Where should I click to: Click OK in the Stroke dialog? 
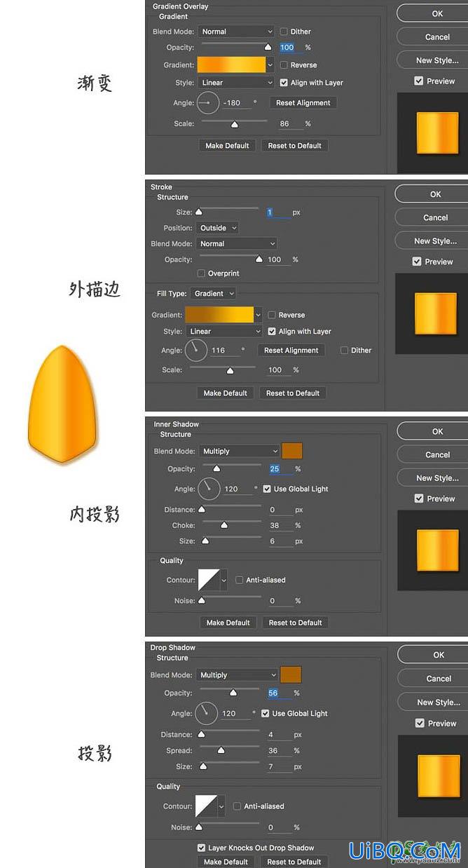pyautogui.click(x=436, y=194)
